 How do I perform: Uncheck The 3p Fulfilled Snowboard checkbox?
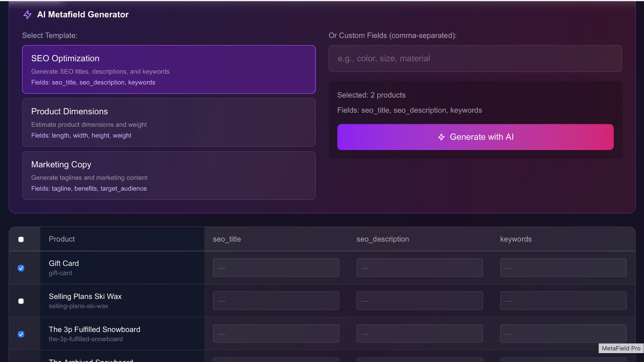tap(21, 334)
